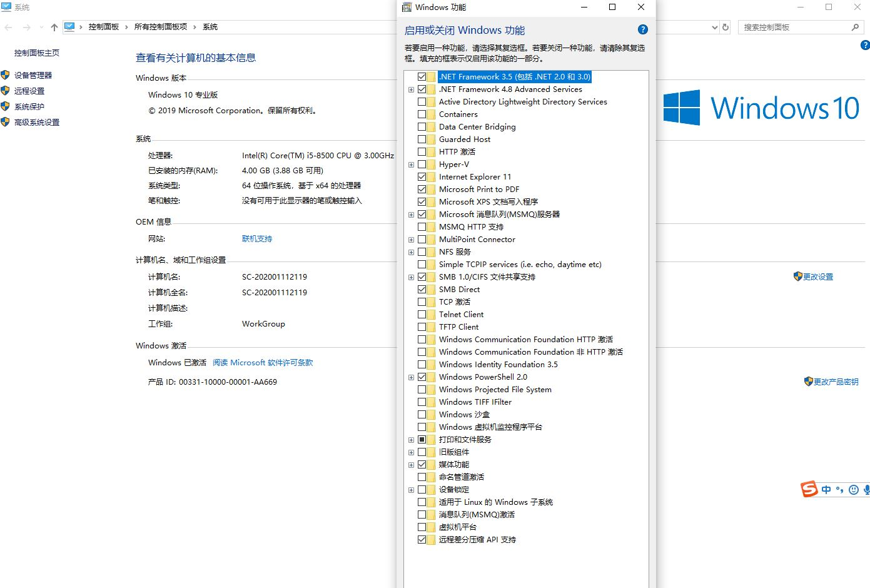Enable Windows 沙盒 checkbox
The image size is (870, 588).
point(422,415)
